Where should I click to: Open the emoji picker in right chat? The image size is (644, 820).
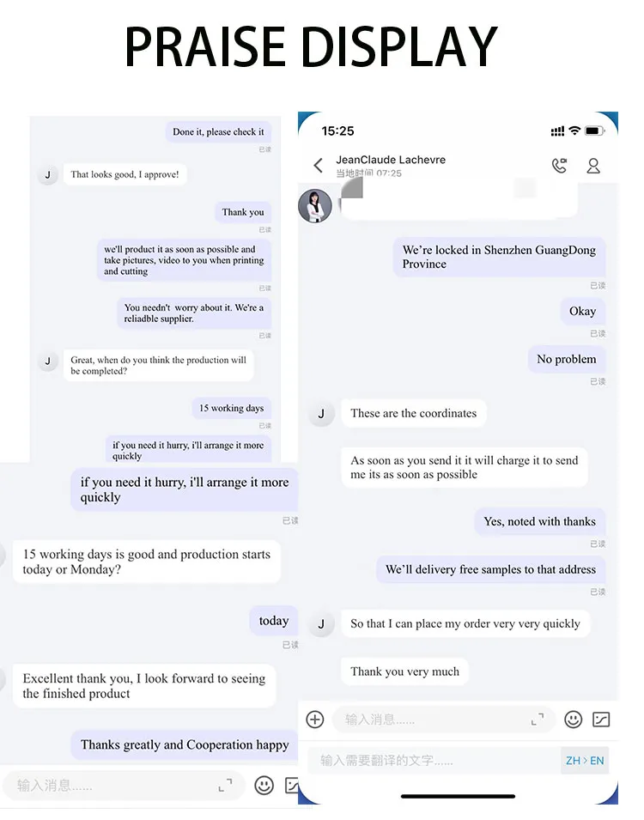tap(574, 720)
